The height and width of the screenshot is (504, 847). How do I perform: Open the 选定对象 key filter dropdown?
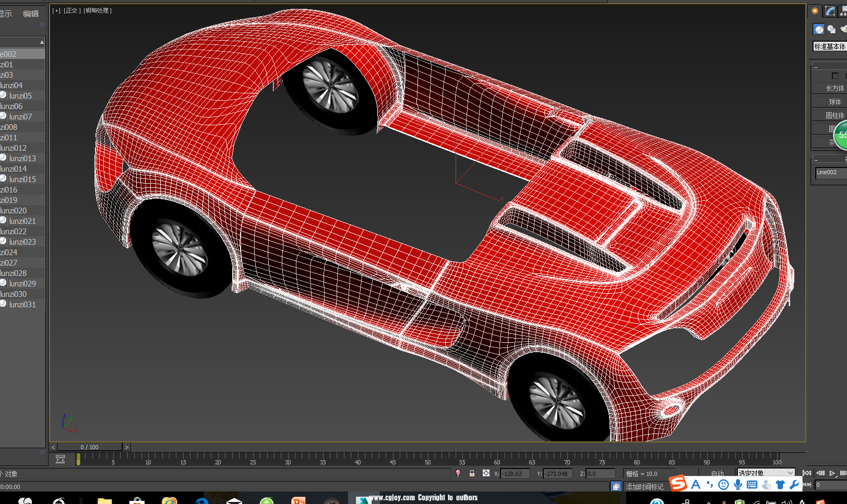point(766,473)
